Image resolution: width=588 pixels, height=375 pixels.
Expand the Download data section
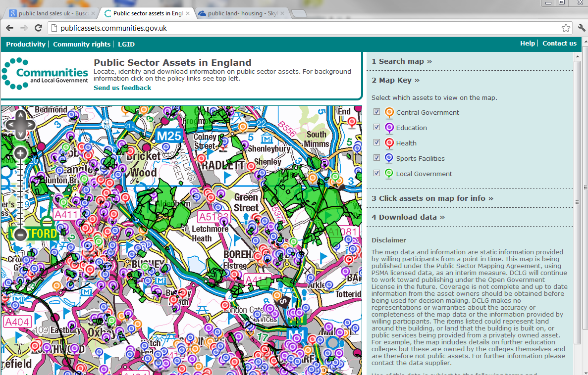click(x=408, y=217)
